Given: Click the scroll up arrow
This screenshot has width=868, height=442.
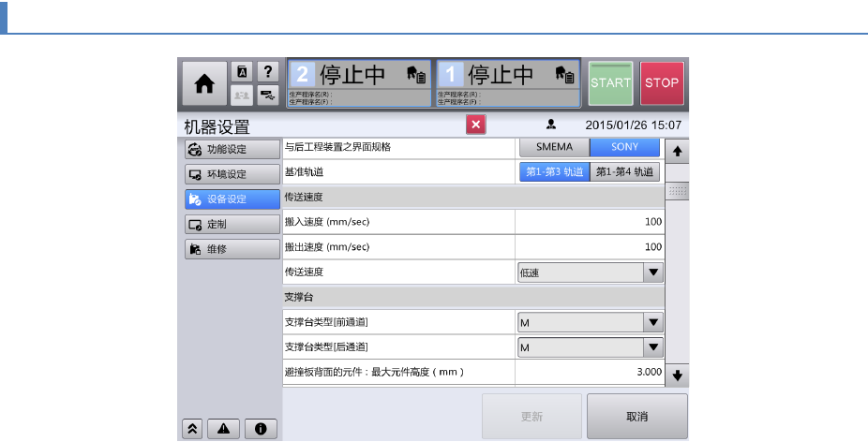Looking at the screenshot, I should (x=677, y=151).
